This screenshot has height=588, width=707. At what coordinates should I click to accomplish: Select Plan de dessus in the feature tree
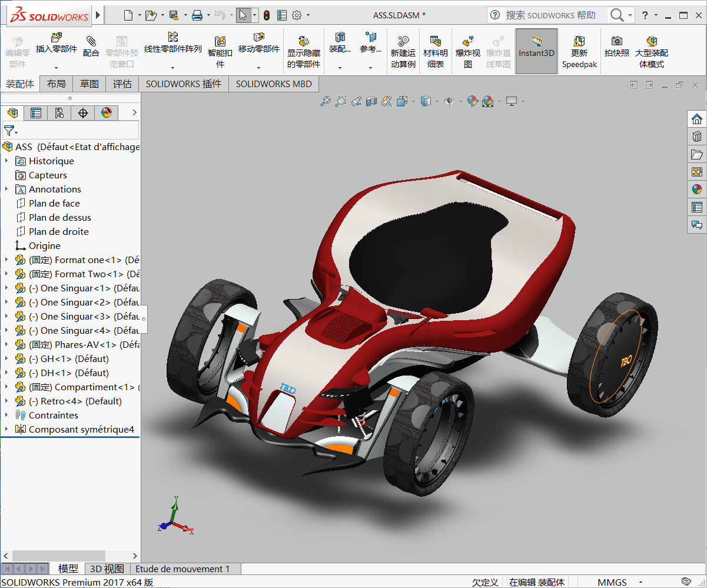(x=60, y=217)
